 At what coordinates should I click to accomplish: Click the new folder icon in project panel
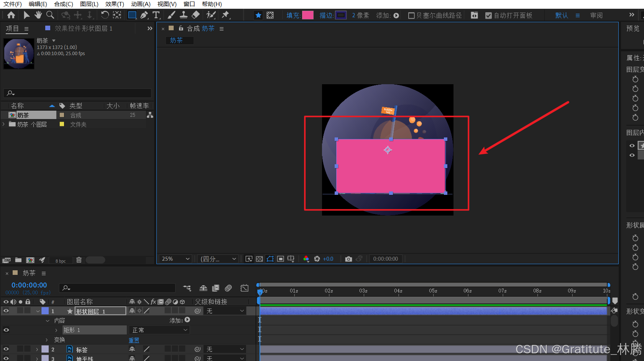point(18,260)
